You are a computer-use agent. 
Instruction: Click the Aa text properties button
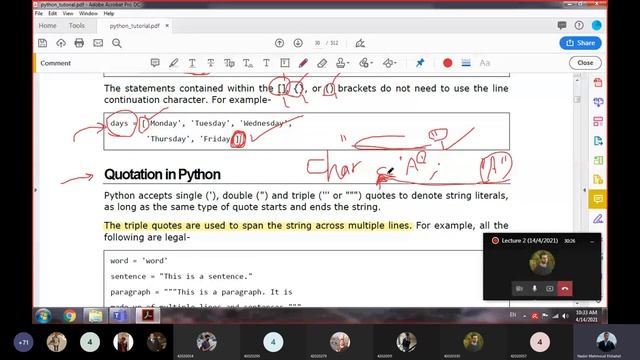coord(484,63)
